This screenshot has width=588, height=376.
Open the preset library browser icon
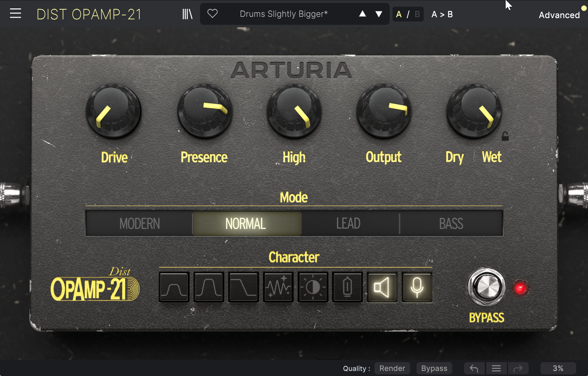click(187, 14)
